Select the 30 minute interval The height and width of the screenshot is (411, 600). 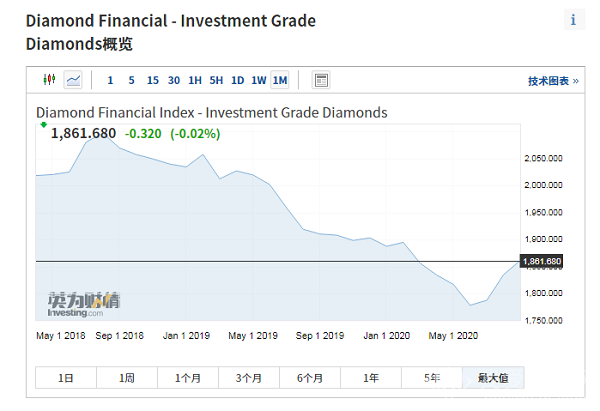pyautogui.click(x=174, y=80)
